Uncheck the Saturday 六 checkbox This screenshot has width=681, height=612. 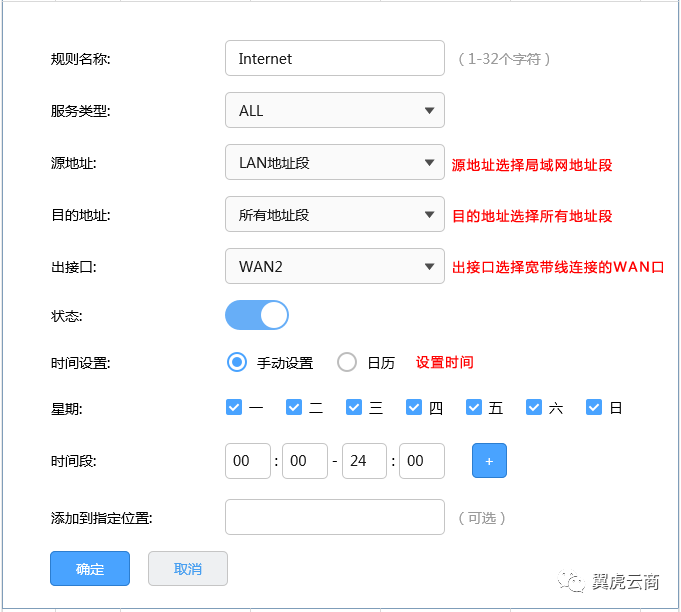click(534, 407)
